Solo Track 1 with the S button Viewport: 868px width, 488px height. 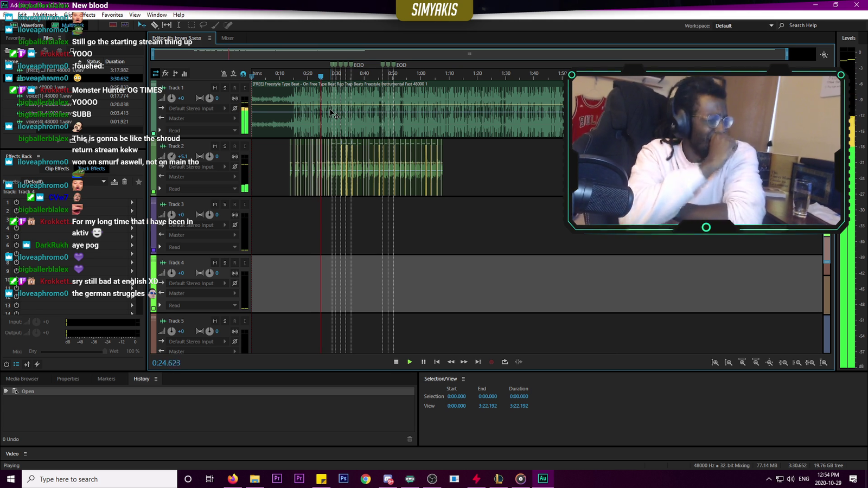point(225,88)
